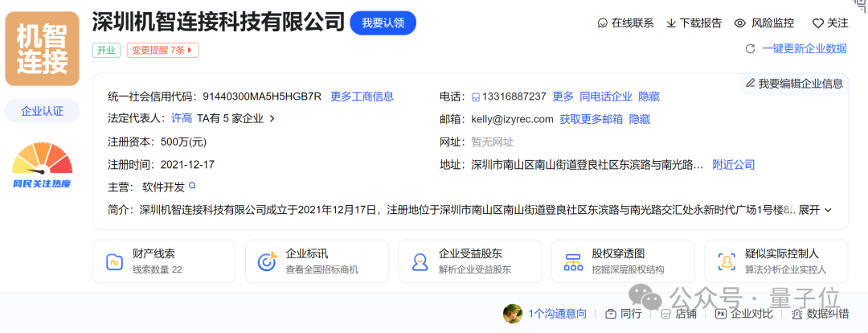This screenshot has width=868, height=333.
Task: Click 我要编辑企业信息 pencil button
Action: pos(794,84)
